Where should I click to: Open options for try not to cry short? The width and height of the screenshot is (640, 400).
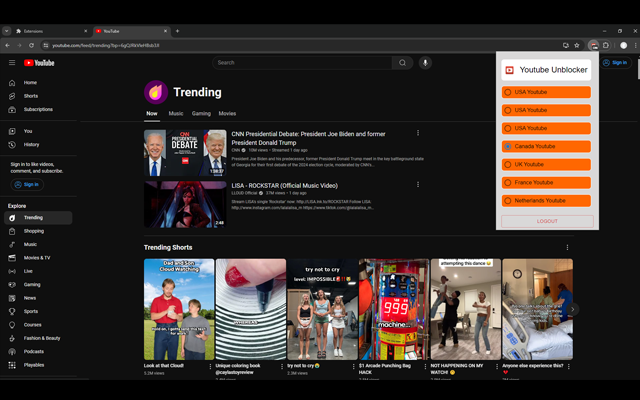353,367
